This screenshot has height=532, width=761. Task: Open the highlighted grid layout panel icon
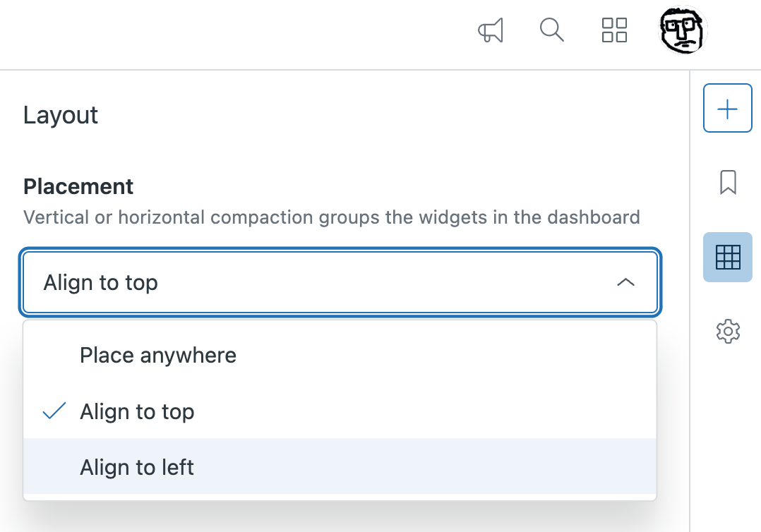727,257
